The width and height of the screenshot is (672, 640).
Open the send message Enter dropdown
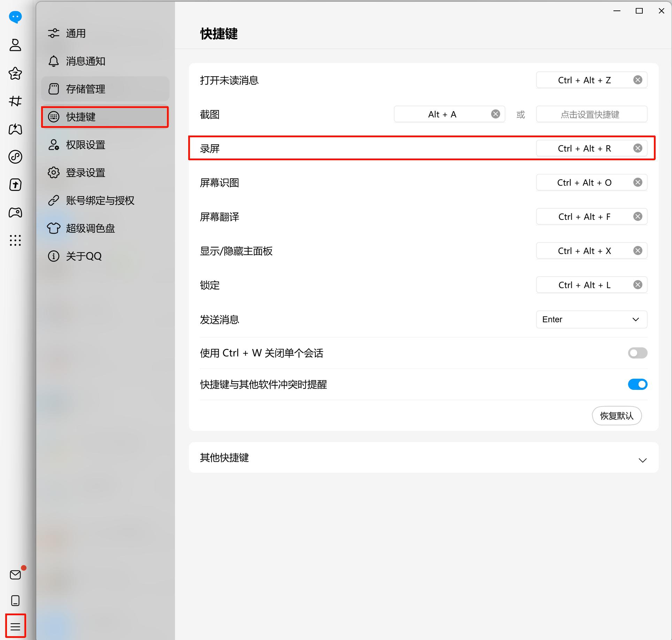591,319
